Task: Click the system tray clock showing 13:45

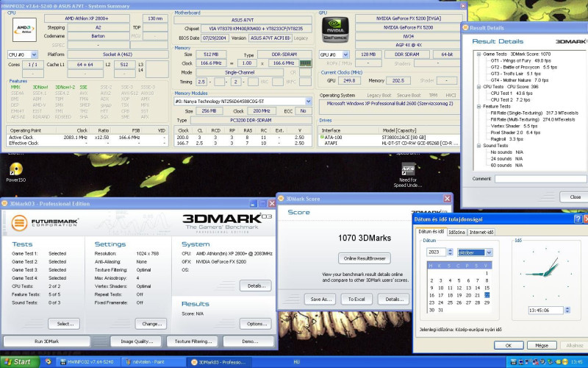Action: tap(577, 362)
